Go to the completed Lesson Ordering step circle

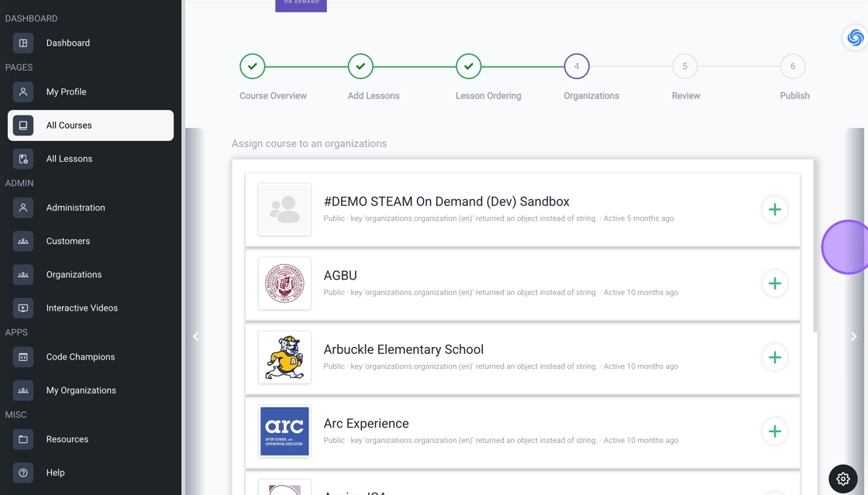click(x=468, y=67)
